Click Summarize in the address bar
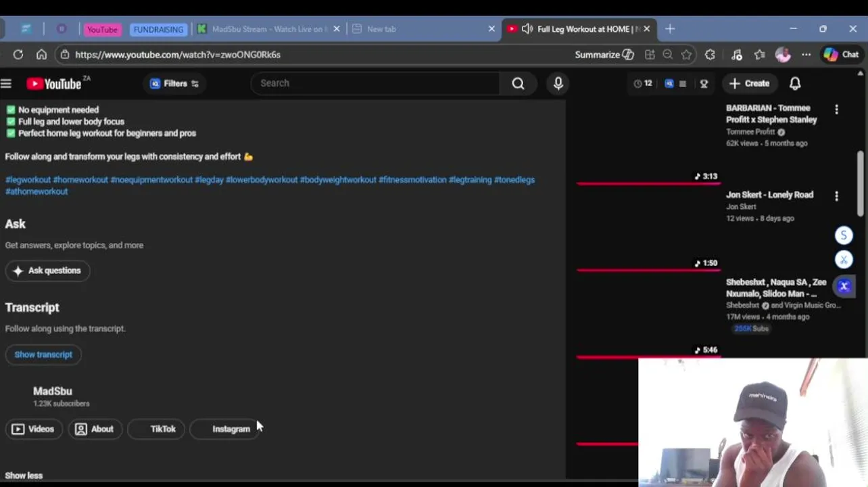868x487 pixels. [x=604, y=55]
